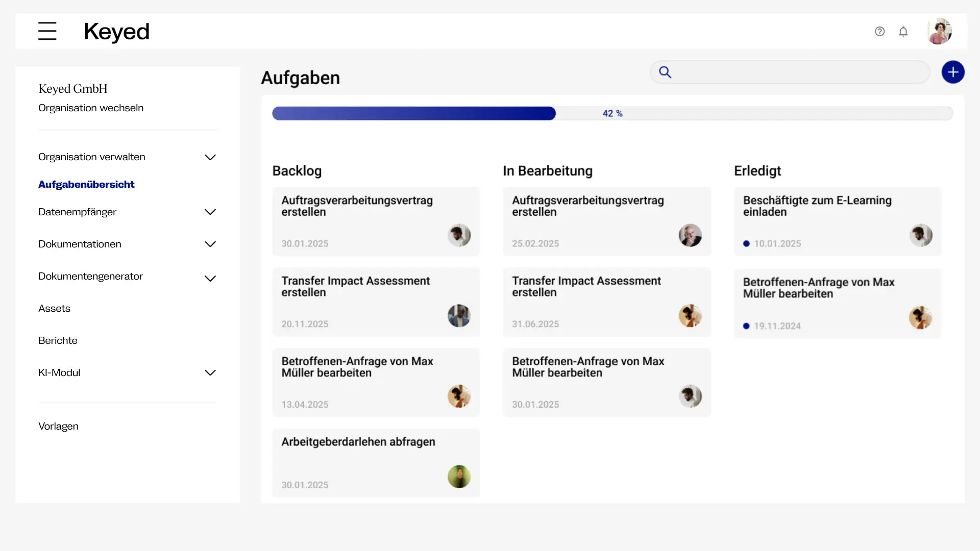Open the Vorlagen link
This screenshot has width=980, height=551.
pos(58,426)
